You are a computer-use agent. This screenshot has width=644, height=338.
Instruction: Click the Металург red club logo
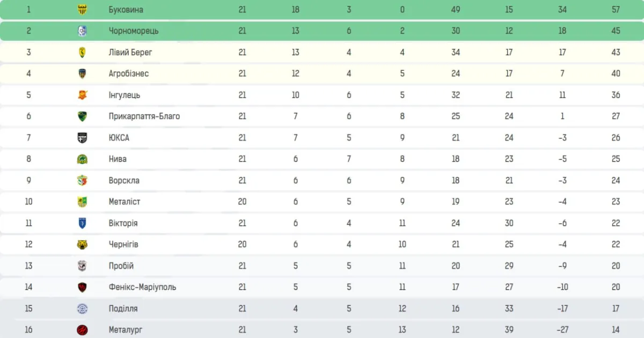pyautogui.click(x=82, y=330)
